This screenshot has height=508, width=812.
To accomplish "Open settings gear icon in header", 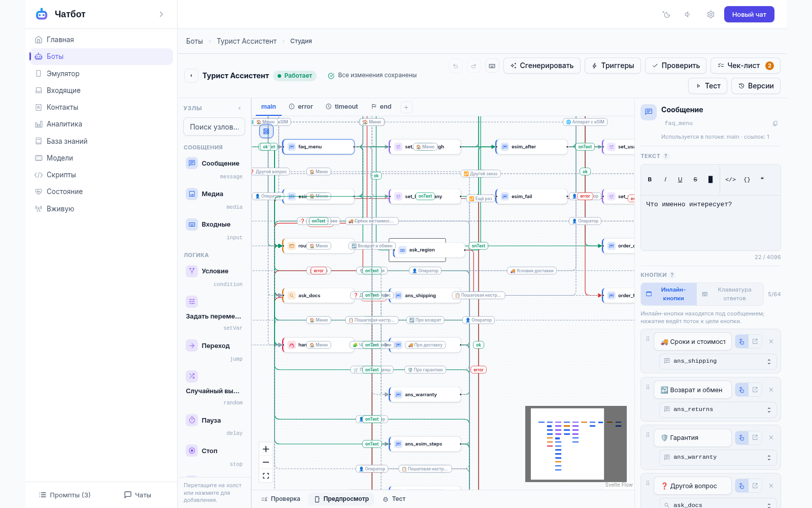I will pos(710,14).
